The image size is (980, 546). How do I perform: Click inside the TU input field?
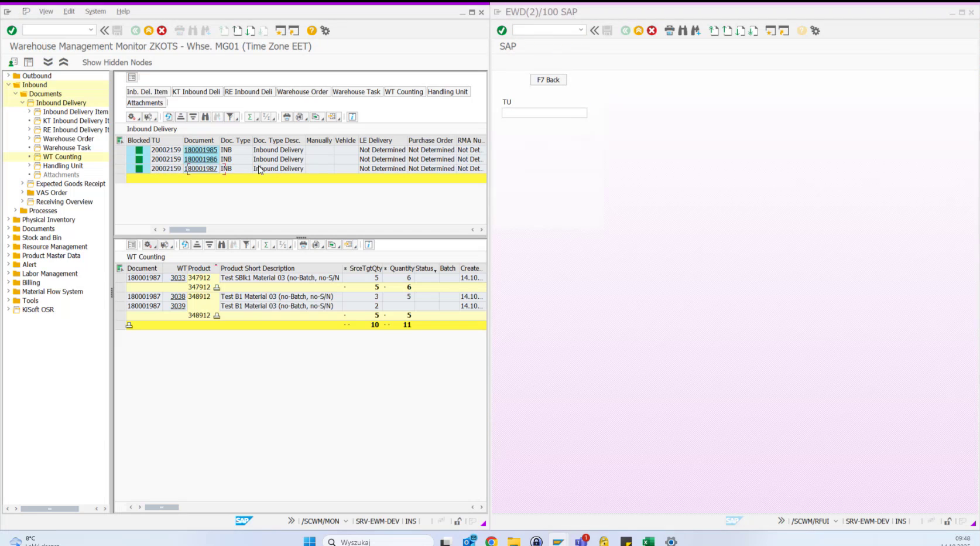click(x=544, y=112)
